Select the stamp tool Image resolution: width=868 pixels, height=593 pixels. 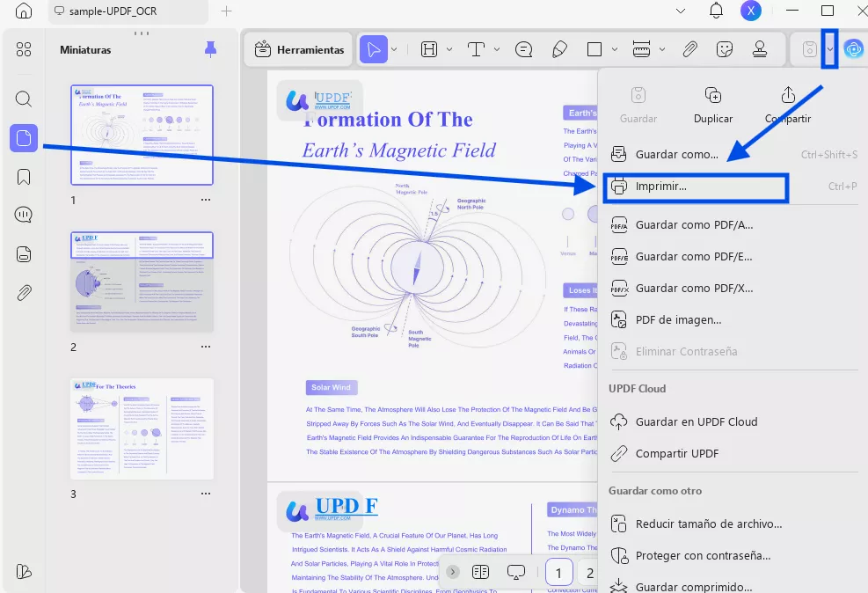point(760,49)
